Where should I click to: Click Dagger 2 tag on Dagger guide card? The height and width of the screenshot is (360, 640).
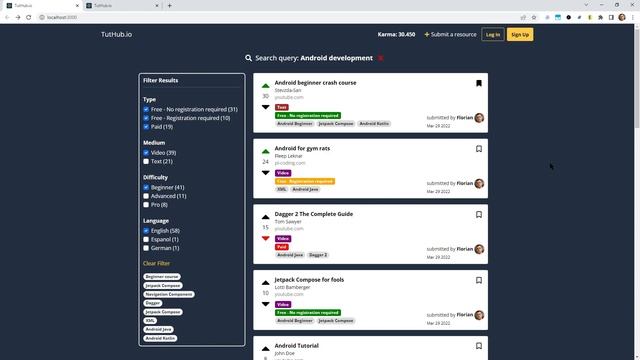pyautogui.click(x=318, y=255)
